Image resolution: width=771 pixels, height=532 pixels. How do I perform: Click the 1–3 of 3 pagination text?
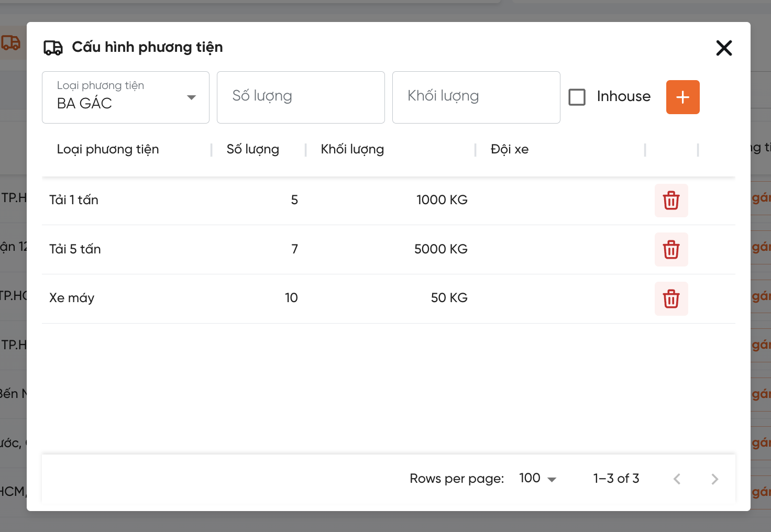coord(616,479)
